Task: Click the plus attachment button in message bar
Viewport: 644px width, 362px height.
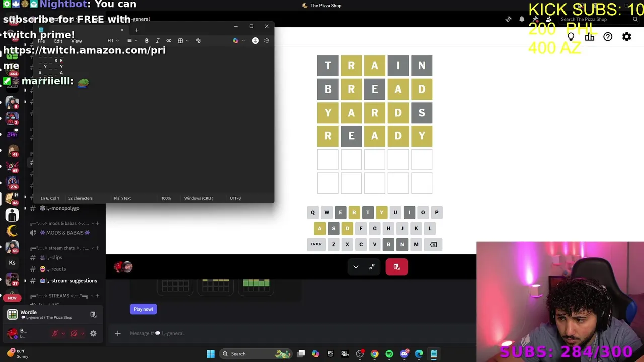Action: (118, 333)
